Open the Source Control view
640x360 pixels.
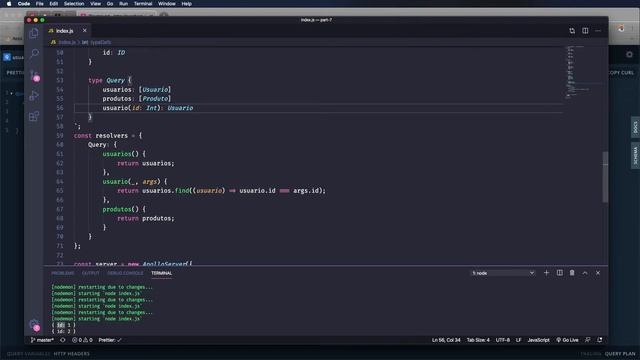click(34, 75)
